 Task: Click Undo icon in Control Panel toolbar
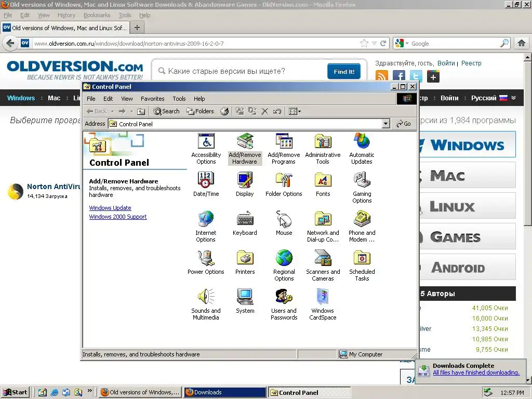pyautogui.click(x=277, y=111)
